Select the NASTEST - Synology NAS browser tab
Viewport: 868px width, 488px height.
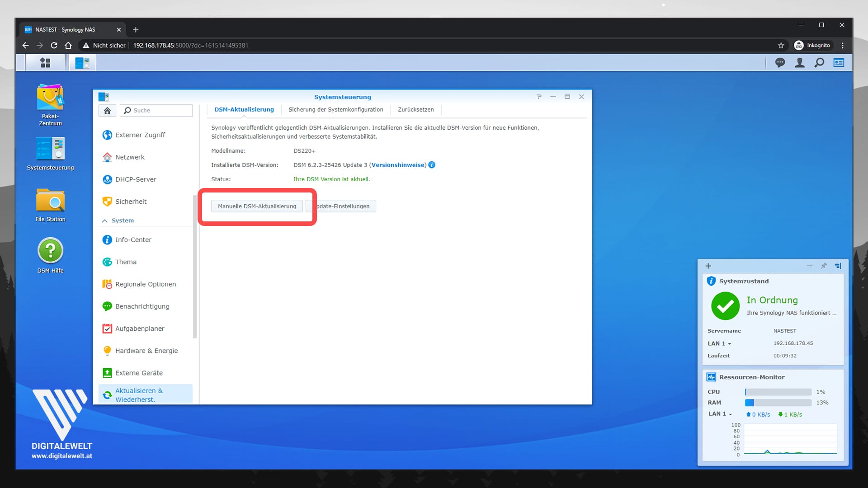pos(72,30)
